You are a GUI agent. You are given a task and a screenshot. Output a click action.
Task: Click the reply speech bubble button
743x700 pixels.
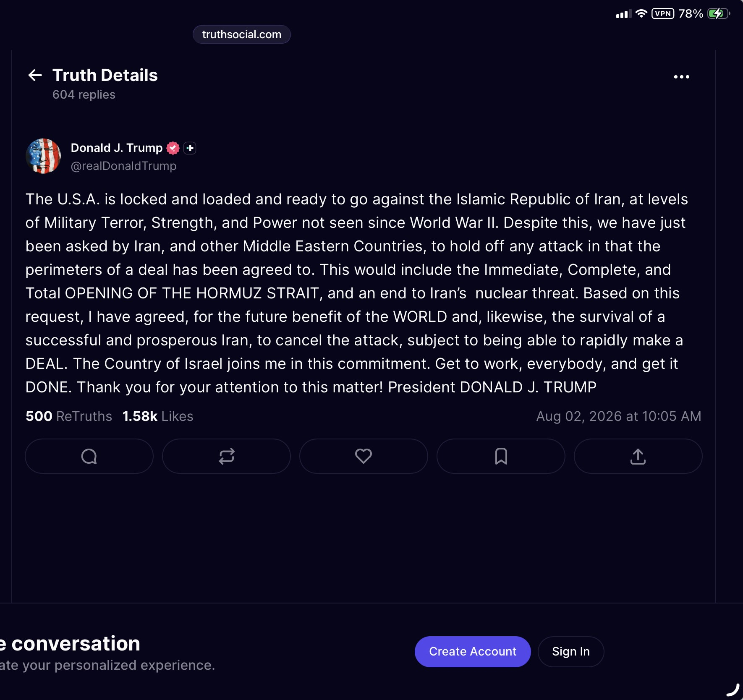click(89, 456)
